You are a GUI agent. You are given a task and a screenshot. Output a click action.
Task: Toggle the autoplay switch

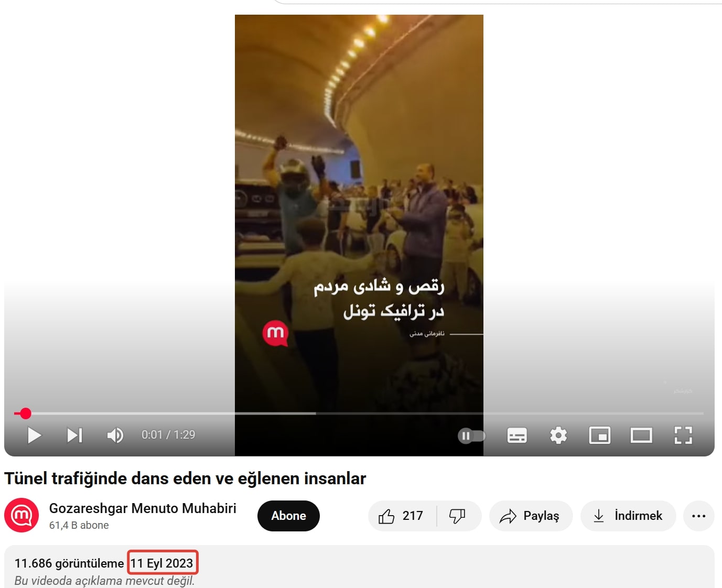pos(471,435)
